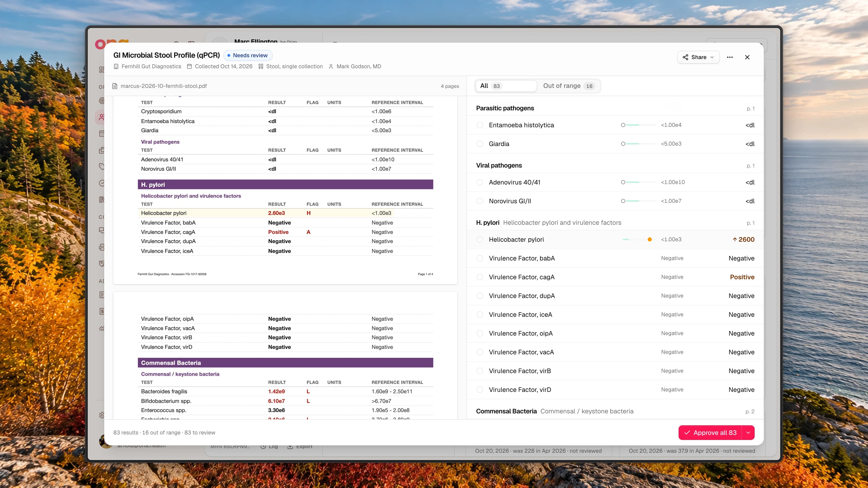
Task: Click the Helicobacter pylori row in PDF
Action: tap(285, 213)
